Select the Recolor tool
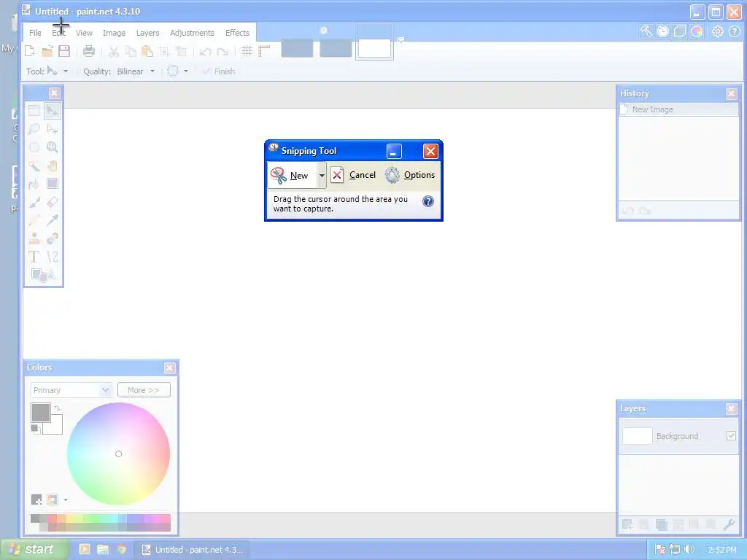 [53, 238]
